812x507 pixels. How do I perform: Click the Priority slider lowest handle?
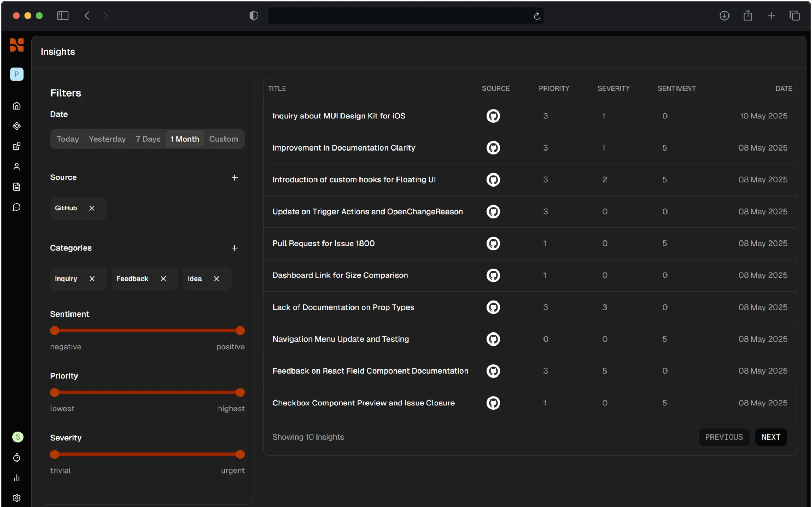pyautogui.click(x=55, y=392)
